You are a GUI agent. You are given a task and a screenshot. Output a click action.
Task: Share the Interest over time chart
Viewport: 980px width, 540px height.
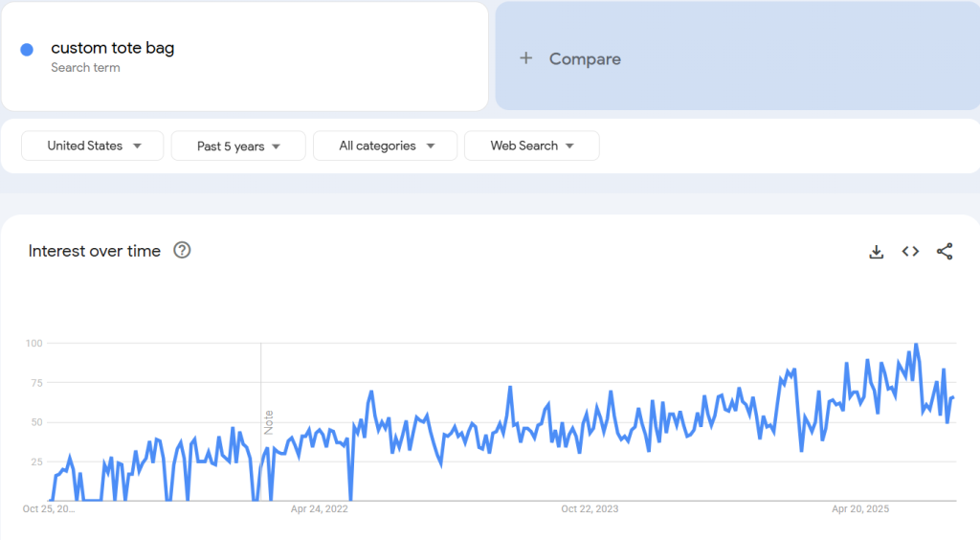click(x=945, y=252)
